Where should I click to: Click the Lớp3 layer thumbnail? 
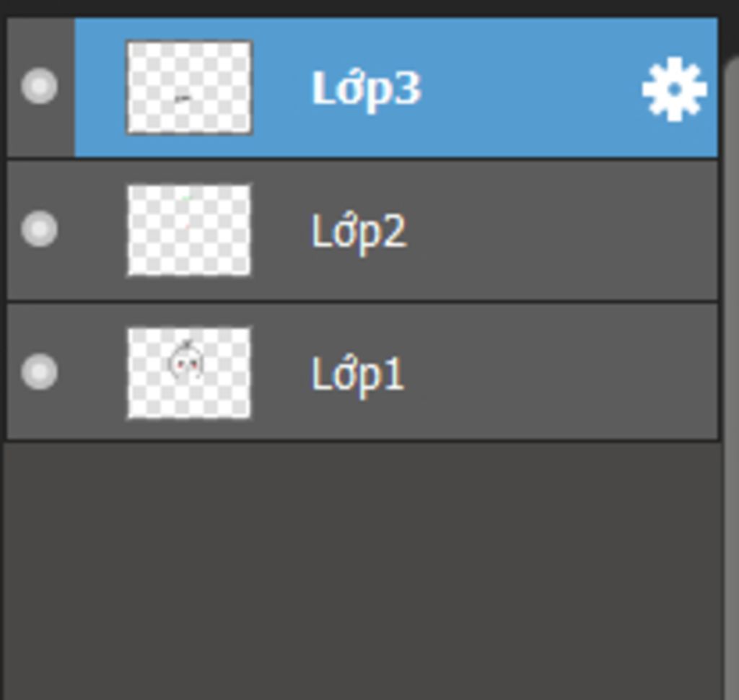click(x=189, y=87)
